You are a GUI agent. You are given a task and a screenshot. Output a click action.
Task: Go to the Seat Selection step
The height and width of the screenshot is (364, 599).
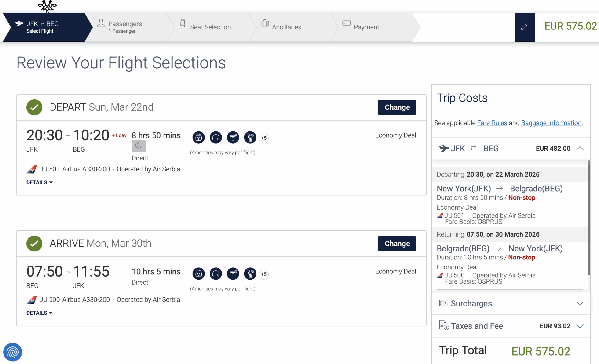[210, 27]
